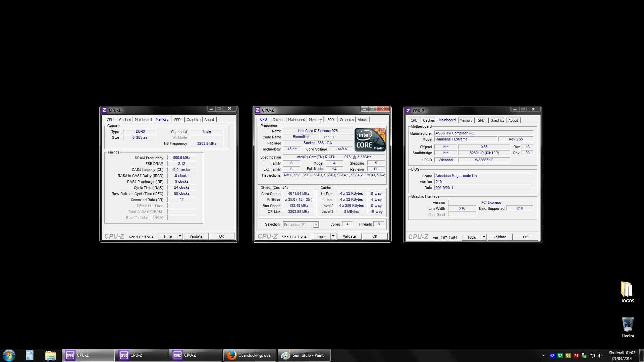Open Memory tab in the CPU window

coord(315,120)
